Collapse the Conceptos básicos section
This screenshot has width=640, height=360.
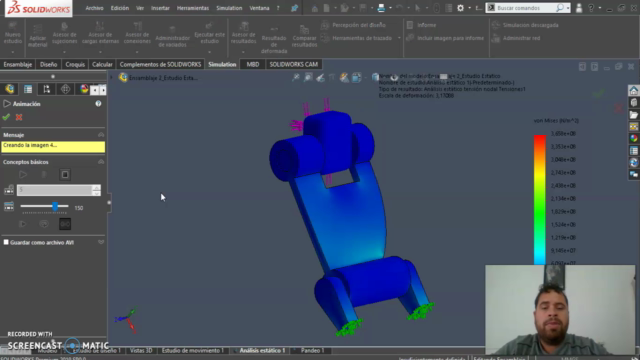pyautogui.click(x=101, y=162)
